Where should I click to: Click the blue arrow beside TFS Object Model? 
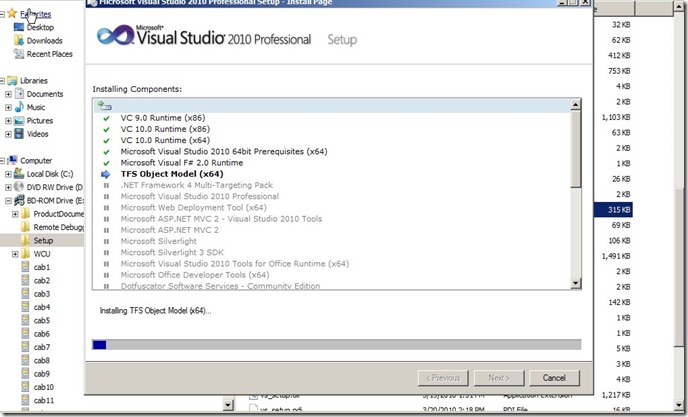[106, 174]
